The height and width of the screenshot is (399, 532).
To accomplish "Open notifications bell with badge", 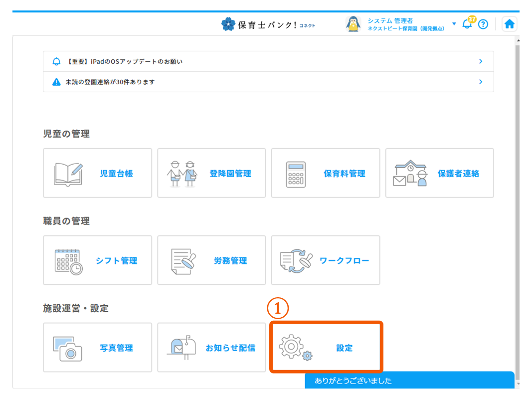I will point(468,23).
